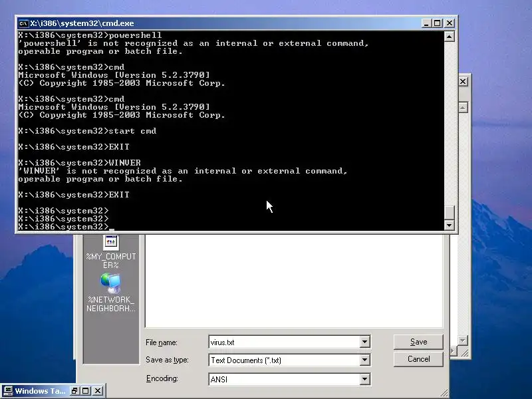Image resolution: width=532 pixels, height=399 pixels.
Task: Click the cmd.exe window title text
Action: 82,23
